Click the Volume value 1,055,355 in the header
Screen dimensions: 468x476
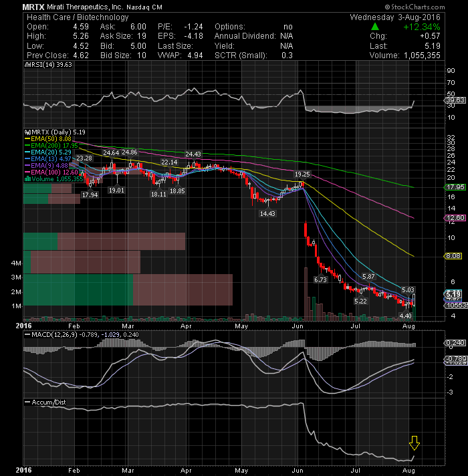pyautogui.click(x=422, y=55)
